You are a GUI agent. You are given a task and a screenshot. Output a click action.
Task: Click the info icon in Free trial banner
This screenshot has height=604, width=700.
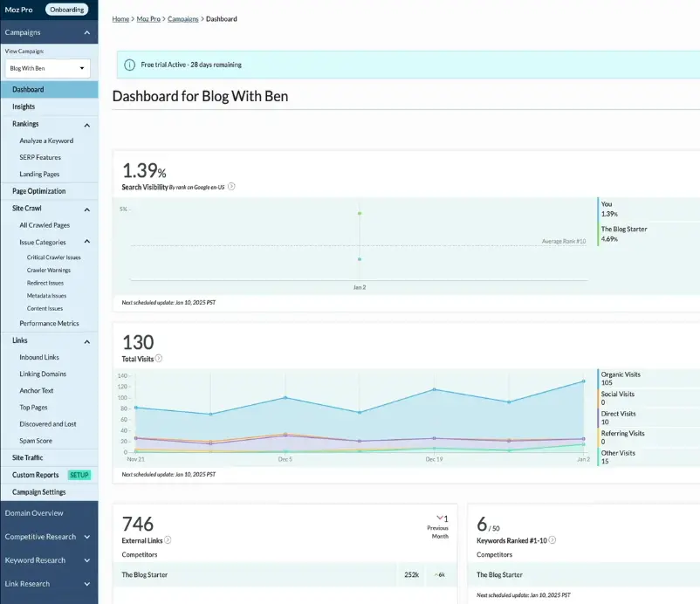(x=129, y=65)
